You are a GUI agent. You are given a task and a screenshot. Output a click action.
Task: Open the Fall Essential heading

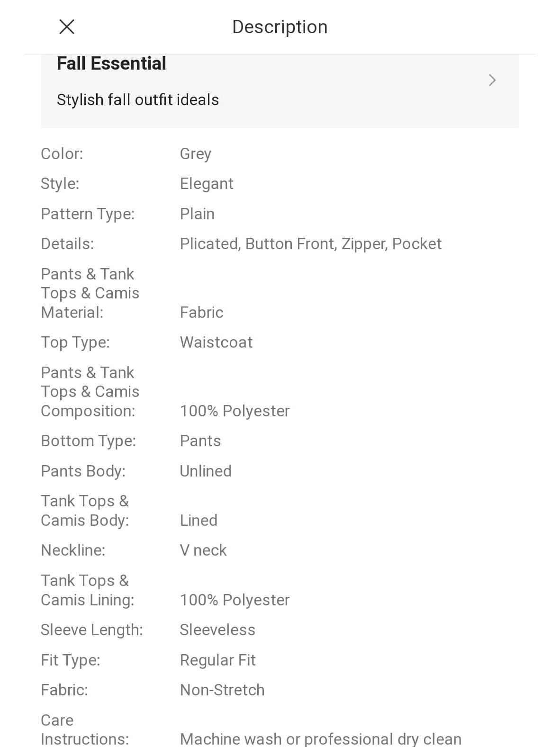[x=111, y=63]
